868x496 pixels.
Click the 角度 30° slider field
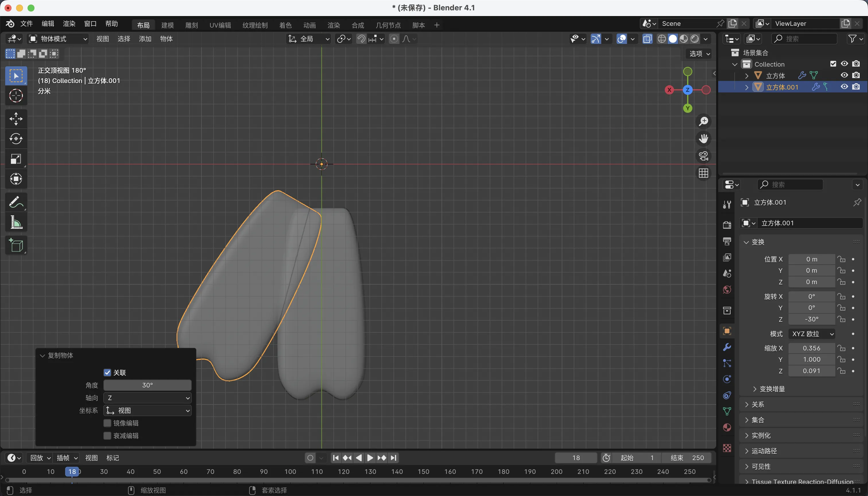point(147,385)
